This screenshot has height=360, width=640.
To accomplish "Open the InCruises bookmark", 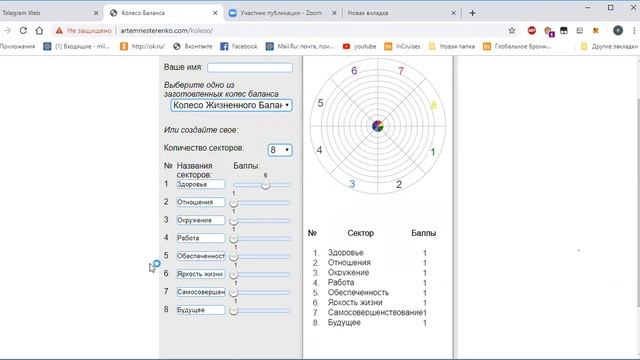I will (x=402, y=47).
